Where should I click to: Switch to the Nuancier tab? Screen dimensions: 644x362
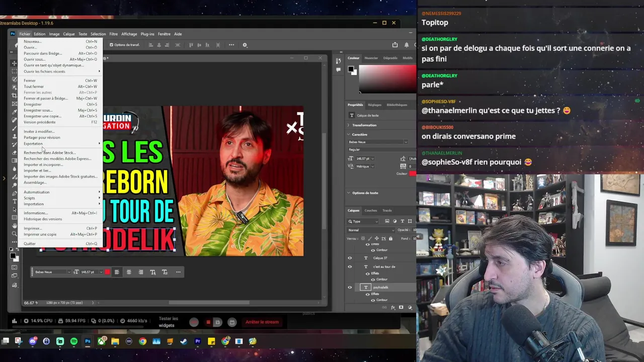coord(371,58)
